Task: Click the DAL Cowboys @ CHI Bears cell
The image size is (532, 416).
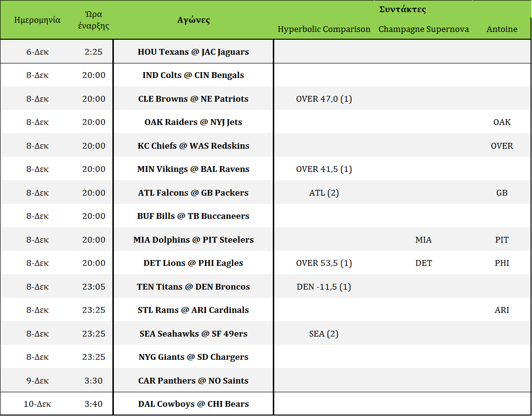Action: coord(193,404)
